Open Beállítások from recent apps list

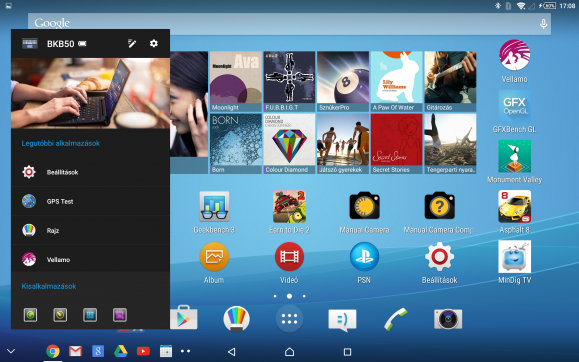pos(90,172)
